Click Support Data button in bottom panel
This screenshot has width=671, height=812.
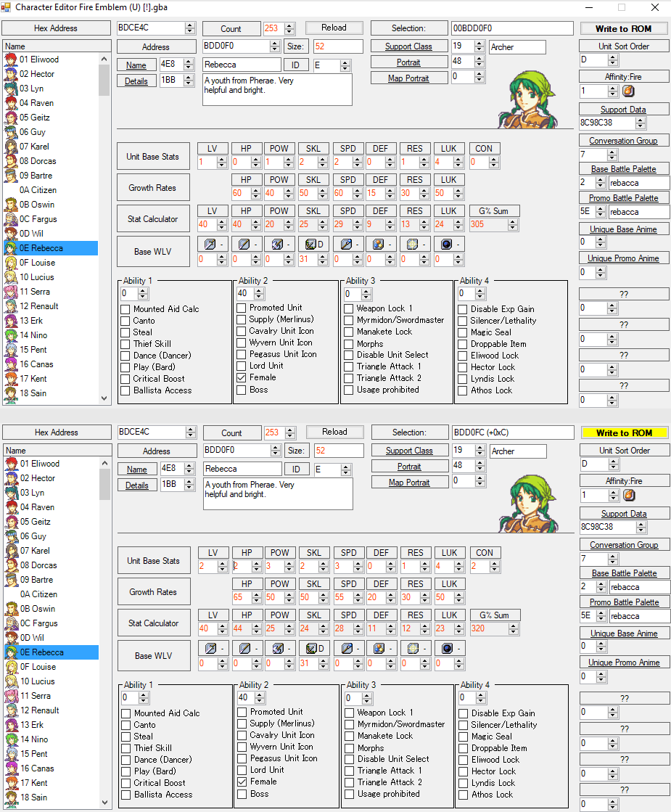tap(624, 514)
